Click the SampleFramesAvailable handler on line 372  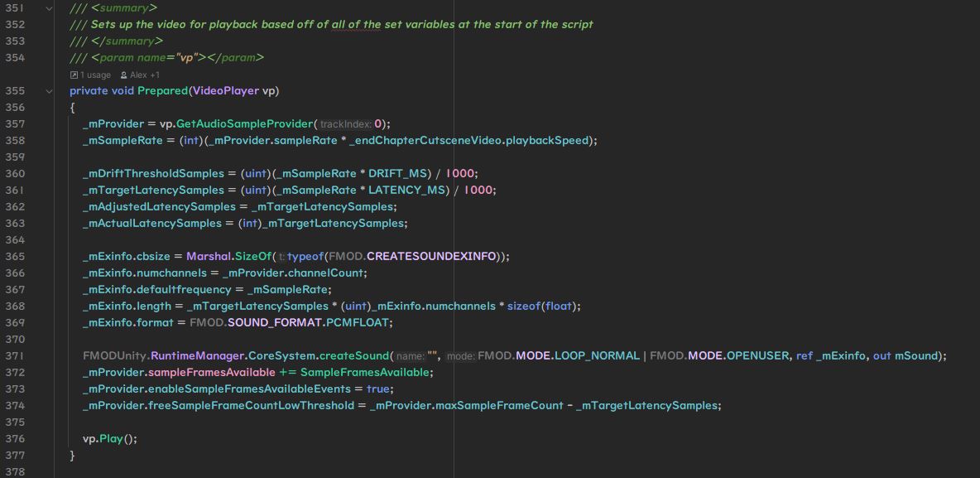click(x=364, y=373)
